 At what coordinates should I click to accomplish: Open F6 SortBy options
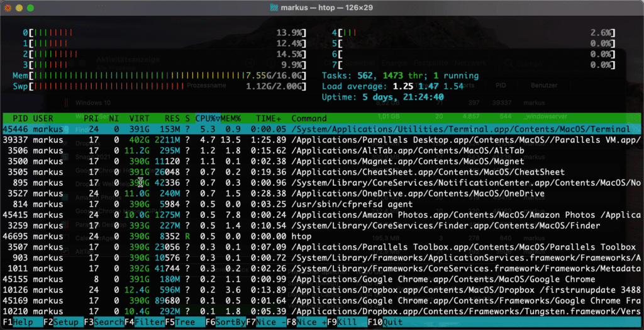click(x=226, y=322)
